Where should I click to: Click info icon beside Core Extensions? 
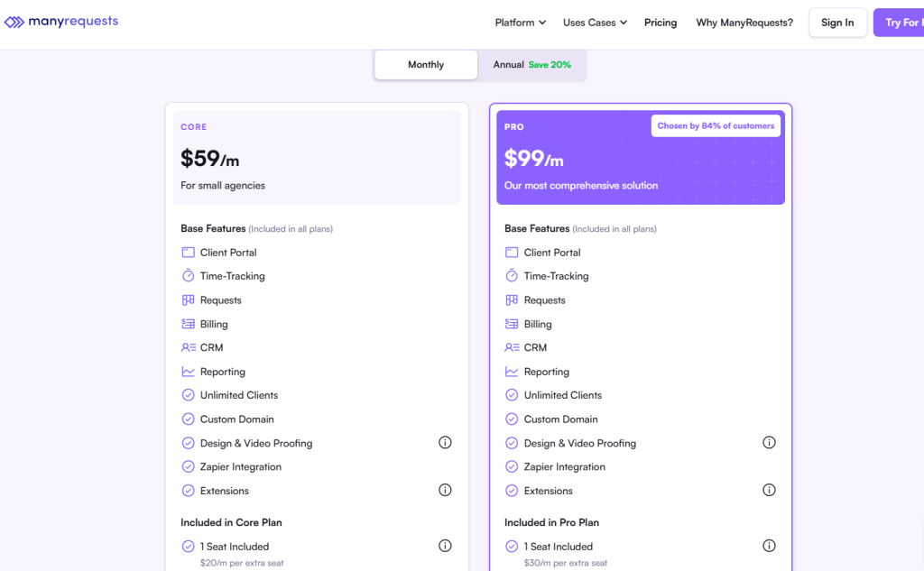tap(445, 491)
